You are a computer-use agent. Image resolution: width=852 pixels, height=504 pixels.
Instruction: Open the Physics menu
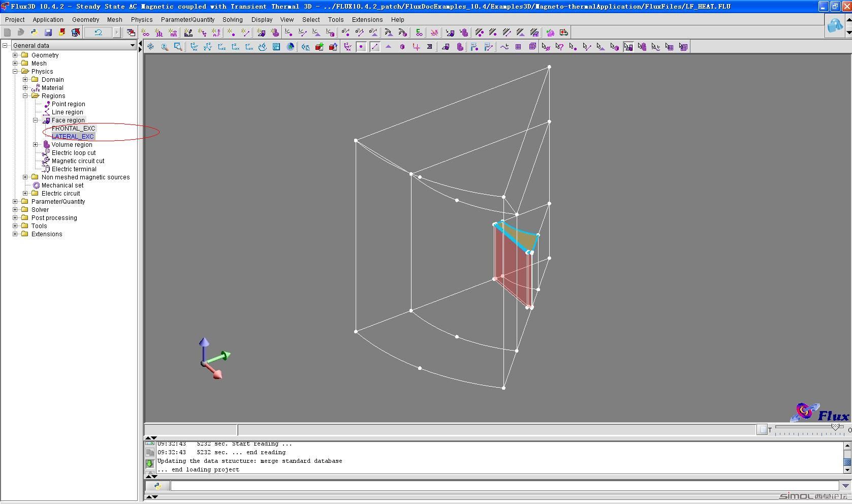[142, 19]
